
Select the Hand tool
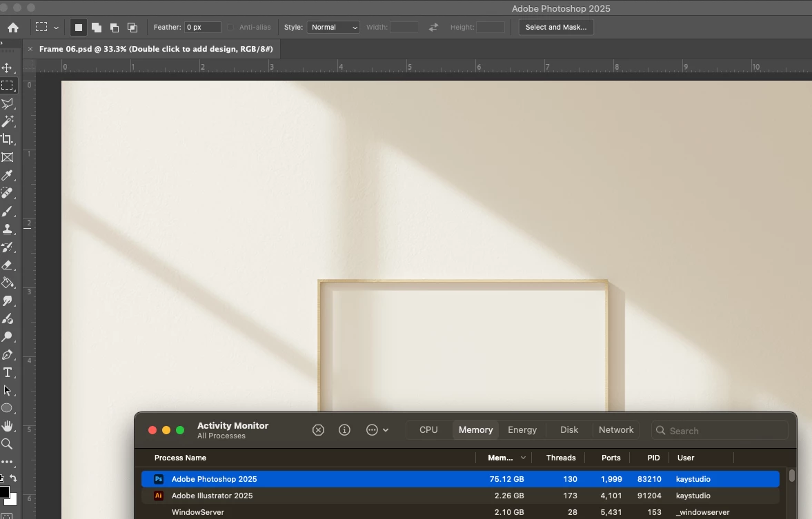click(8, 426)
